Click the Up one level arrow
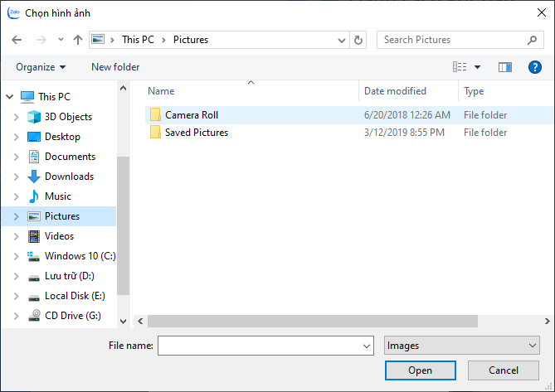555x392 pixels. point(78,40)
